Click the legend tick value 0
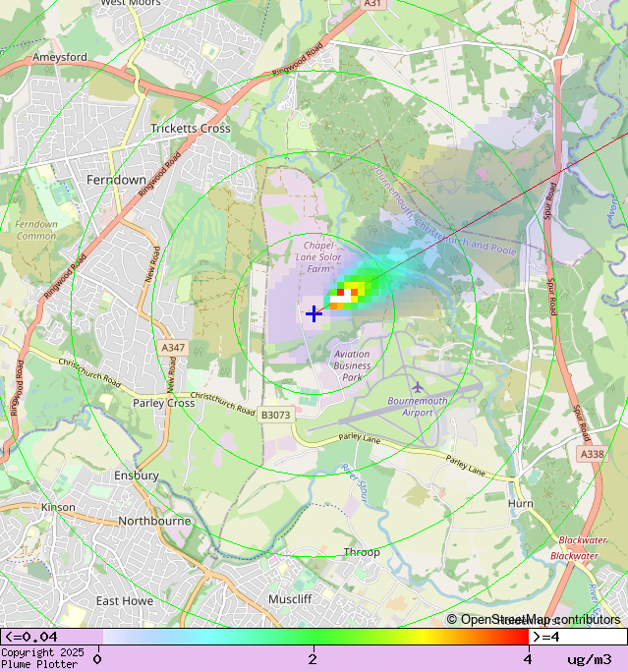Viewport: 628px width, 672px height. [x=97, y=659]
